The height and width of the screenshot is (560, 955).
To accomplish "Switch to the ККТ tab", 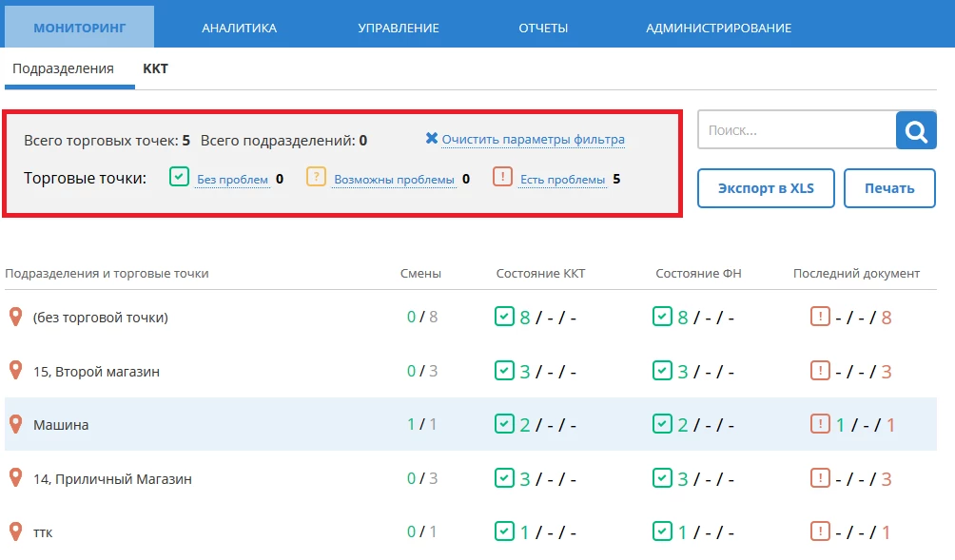I will click(155, 68).
